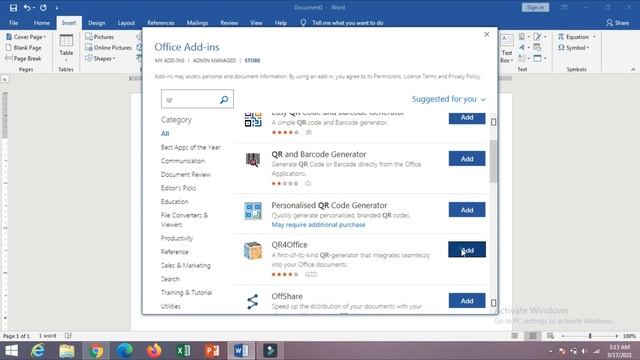This screenshot has height=360, width=640.
Task: Select the Editor's Picks category
Action: click(178, 188)
